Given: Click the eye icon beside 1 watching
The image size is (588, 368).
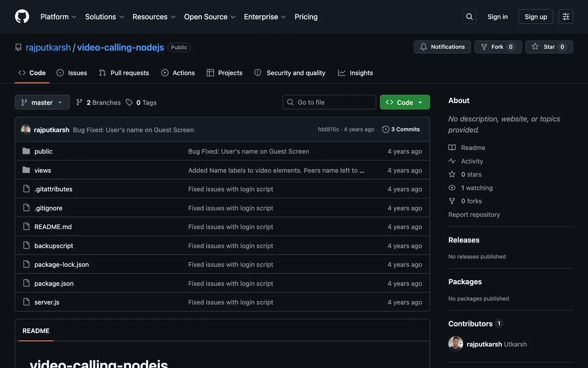Looking at the screenshot, I should (452, 188).
